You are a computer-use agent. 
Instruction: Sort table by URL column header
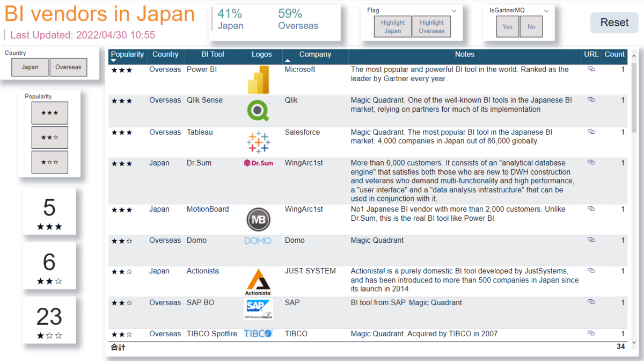point(591,54)
